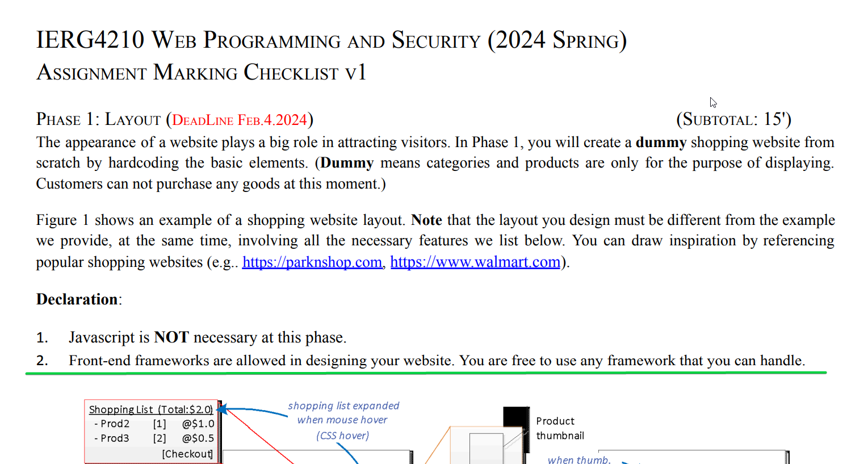Click the Declaration heading
Image resolution: width=868 pixels, height=464 pixels.
(x=78, y=299)
